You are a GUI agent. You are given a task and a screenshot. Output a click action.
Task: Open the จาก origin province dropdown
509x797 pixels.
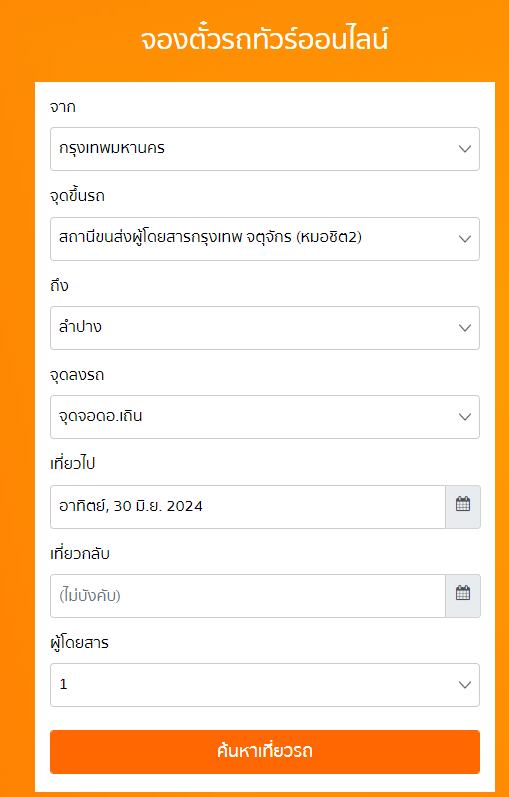[x=265, y=149]
